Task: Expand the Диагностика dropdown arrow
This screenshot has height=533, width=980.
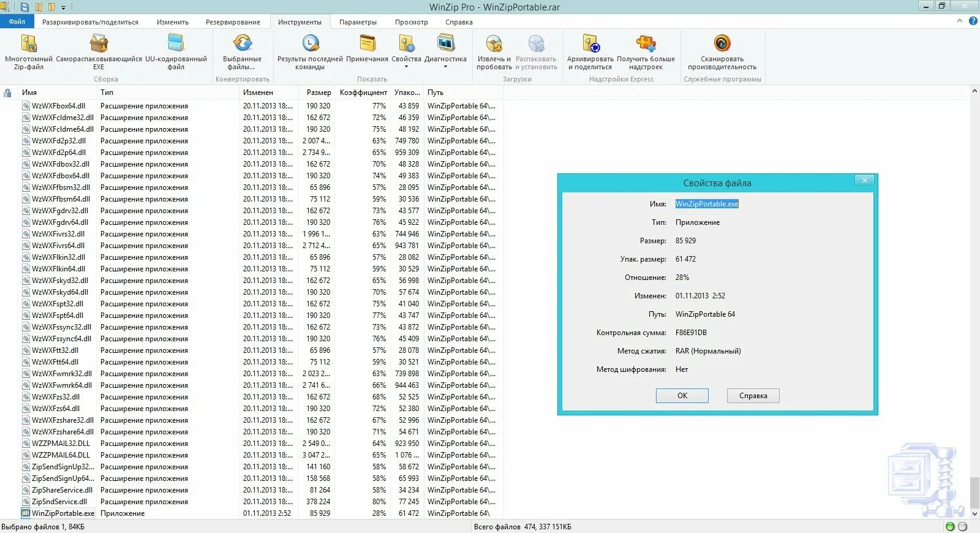Action: pos(445,67)
